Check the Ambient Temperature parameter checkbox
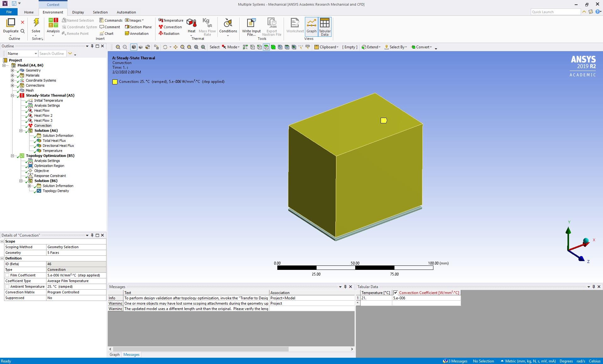The height and width of the screenshot is (364, 603). point(7,286)
